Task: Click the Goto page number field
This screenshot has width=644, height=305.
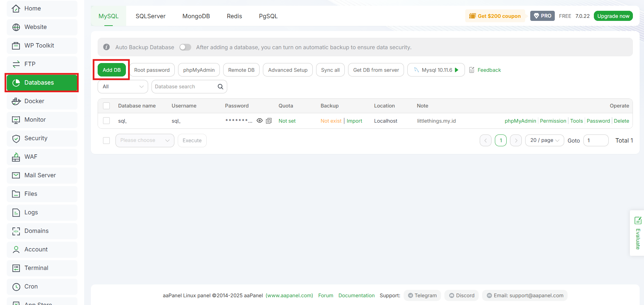Action: click(x=596, y=140)
